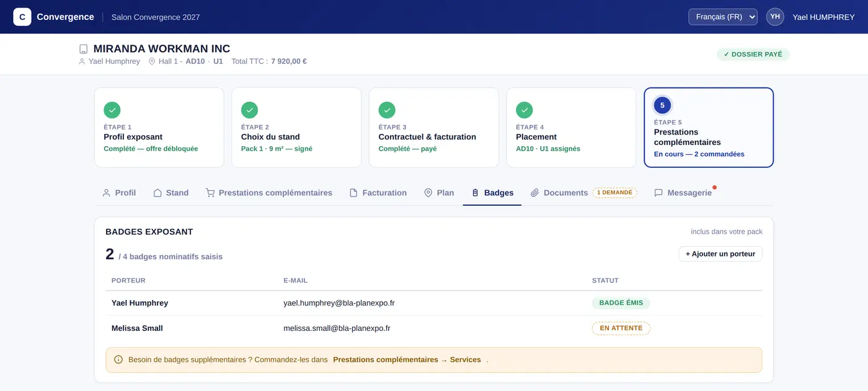Click the location pin icon beside Hall 1
This screenshot has width=868, height=391.
[x=152, y=61]
